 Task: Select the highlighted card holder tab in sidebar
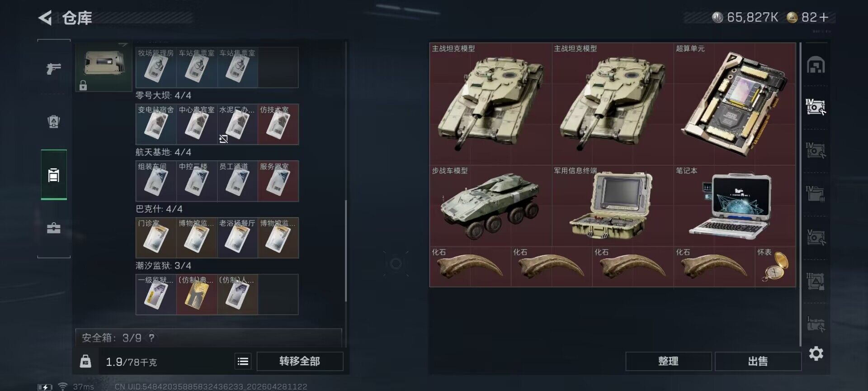[x=54, y=175]
